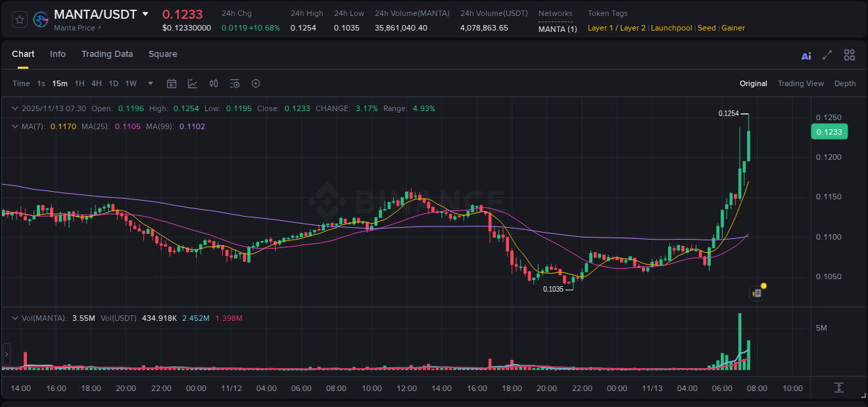The height and width of the screenshot is (407, 868).
Task: Expand the chart to fullscreen
Action: click(826, 55)
